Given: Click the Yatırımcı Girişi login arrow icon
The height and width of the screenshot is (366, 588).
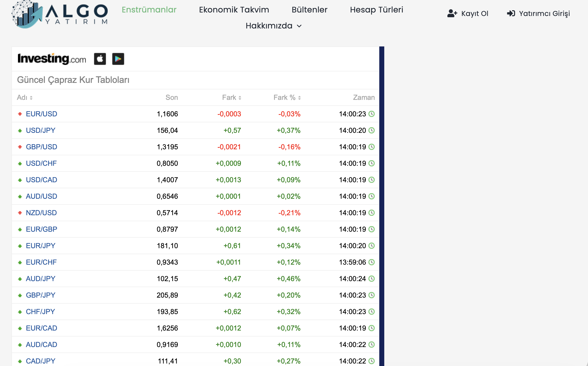Looking at the screenshot, I should [511, 13].
